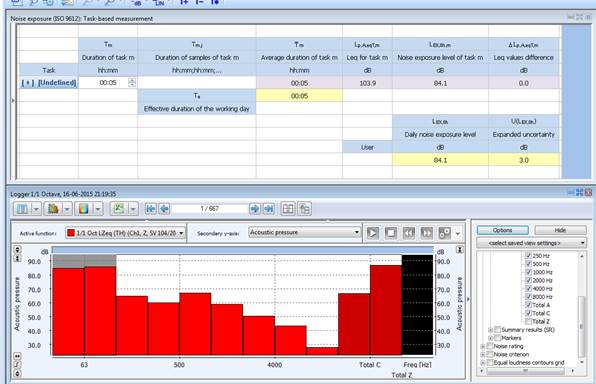
Task: Click the play playback button
Action: pos(372,233)
